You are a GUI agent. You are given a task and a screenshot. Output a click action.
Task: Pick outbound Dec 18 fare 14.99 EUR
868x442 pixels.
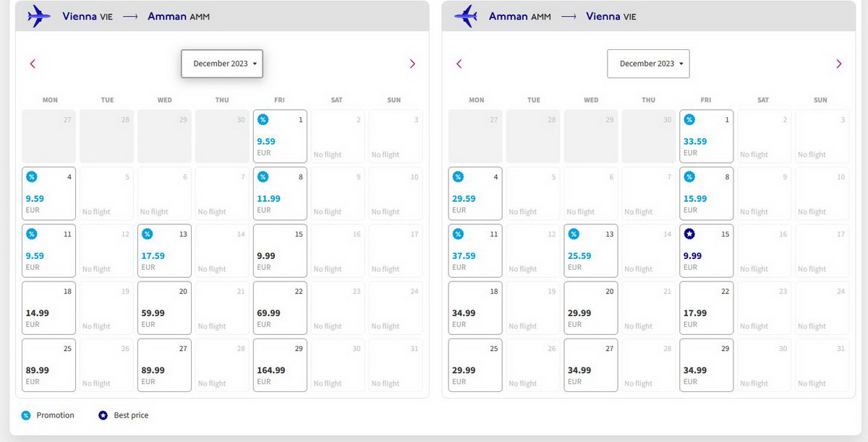pyautogui.click(x=48, y=308)
